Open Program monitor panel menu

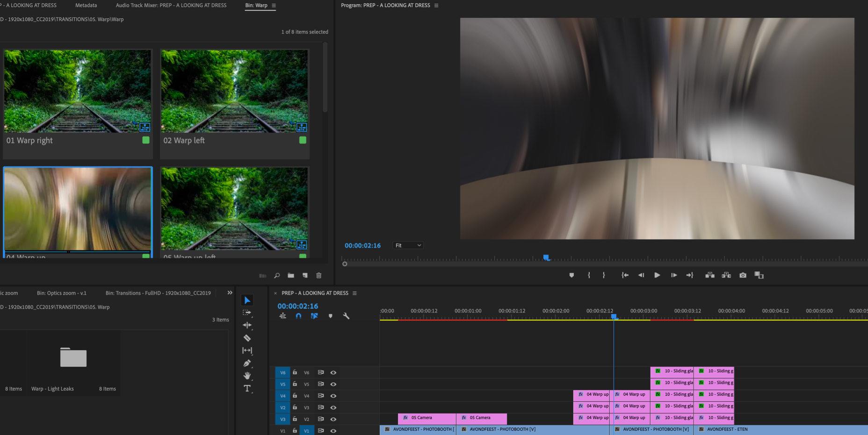coord(436,6)
